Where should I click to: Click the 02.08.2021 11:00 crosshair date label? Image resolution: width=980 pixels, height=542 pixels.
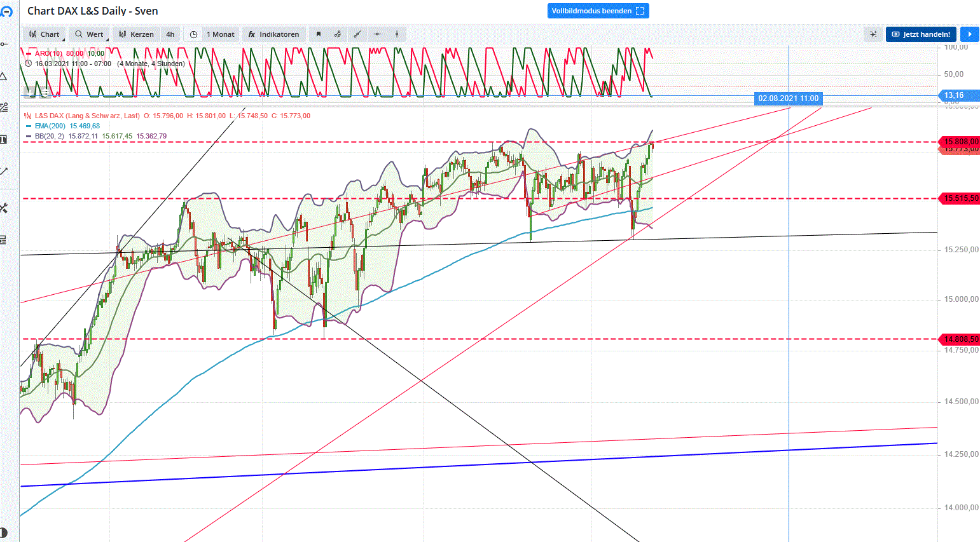[789, 98]
